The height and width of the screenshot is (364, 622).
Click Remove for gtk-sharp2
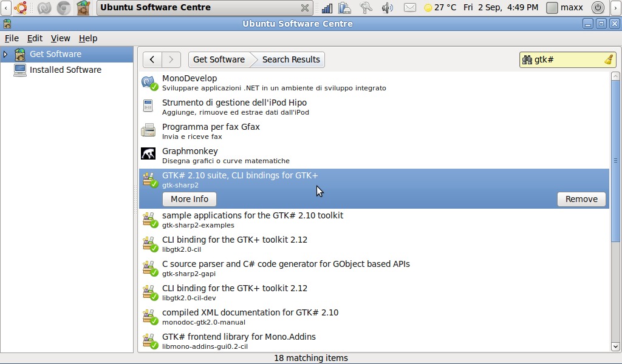[x=581, y=199]
